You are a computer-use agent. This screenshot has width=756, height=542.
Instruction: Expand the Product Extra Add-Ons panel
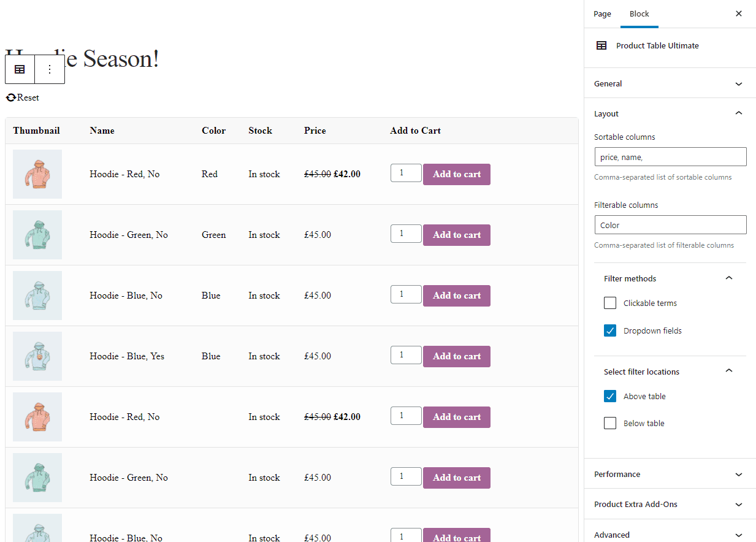pos(670,504)
